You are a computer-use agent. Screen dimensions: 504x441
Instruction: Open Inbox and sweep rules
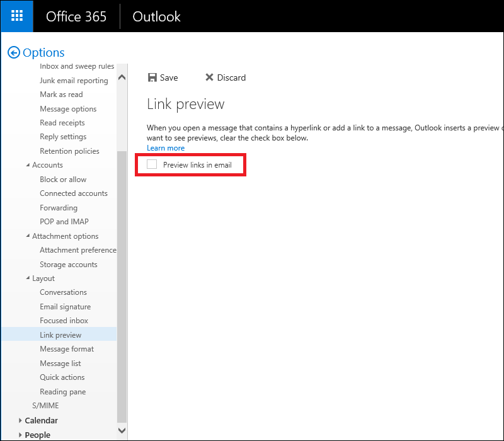click(x=77, y=66)
